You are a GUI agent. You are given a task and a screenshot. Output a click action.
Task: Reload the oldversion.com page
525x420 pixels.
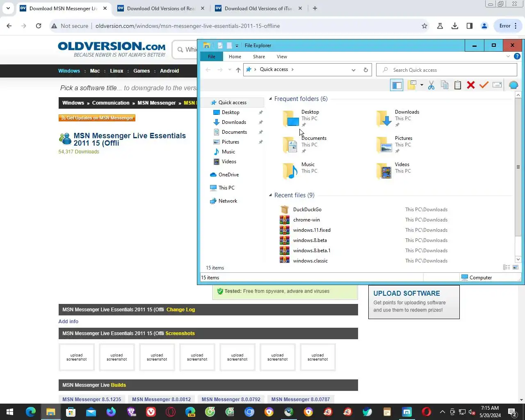coord(39,26)
